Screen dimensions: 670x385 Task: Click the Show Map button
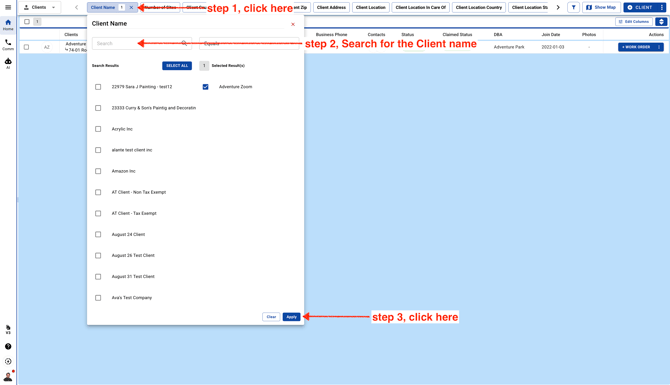pos(601,7)
